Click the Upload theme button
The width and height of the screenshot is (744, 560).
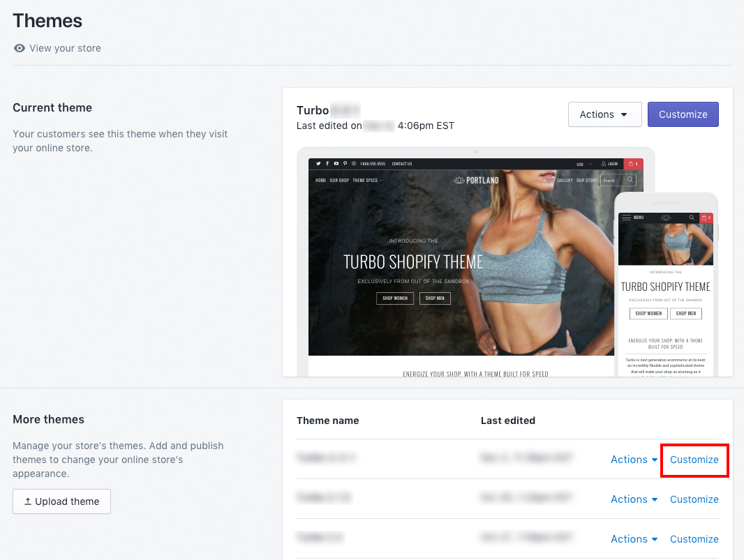tap(61, 501)
